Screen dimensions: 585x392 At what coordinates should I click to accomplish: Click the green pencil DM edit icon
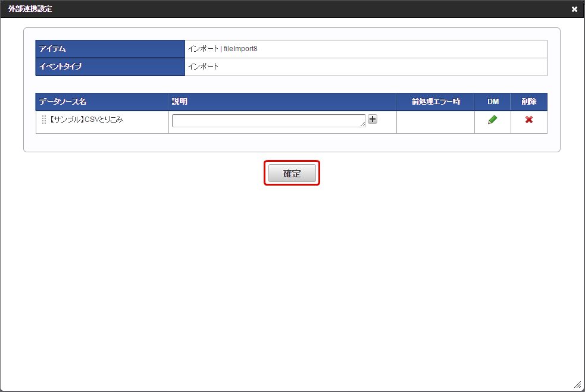(x=493, y=120)
